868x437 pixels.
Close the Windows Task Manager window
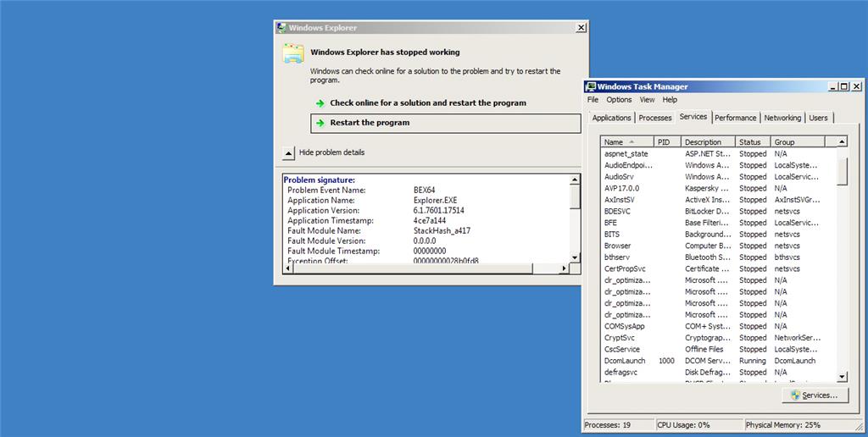click(856, 87)
